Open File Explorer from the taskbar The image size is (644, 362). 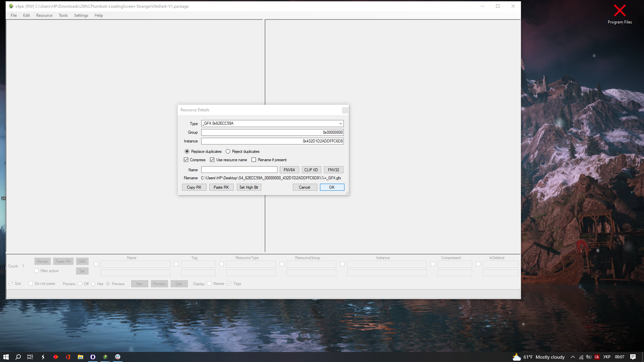pos(80,357)
